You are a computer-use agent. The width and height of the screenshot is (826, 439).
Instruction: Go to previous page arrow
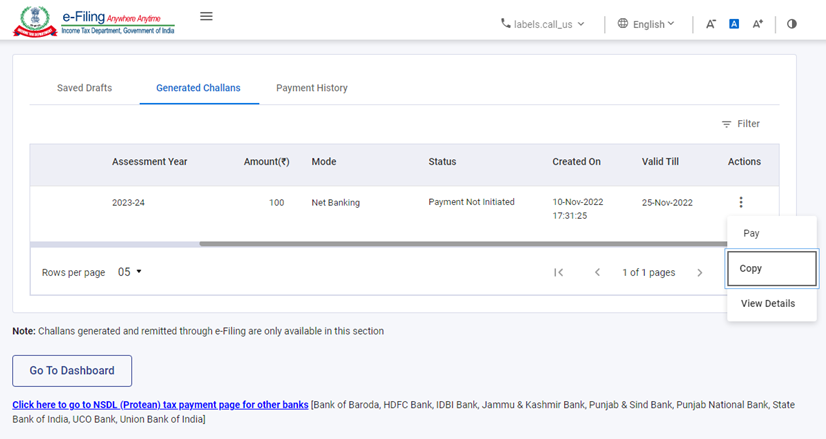[597, 273]
